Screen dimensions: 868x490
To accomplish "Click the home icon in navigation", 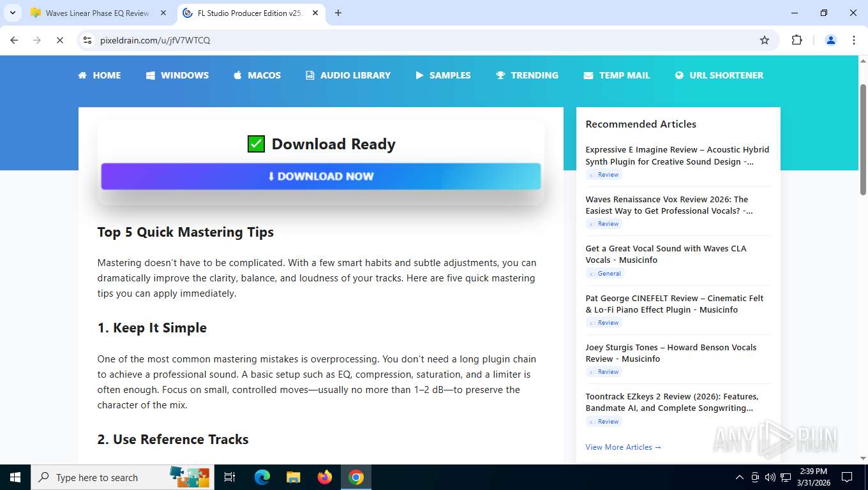I will [x=82, y=75].
